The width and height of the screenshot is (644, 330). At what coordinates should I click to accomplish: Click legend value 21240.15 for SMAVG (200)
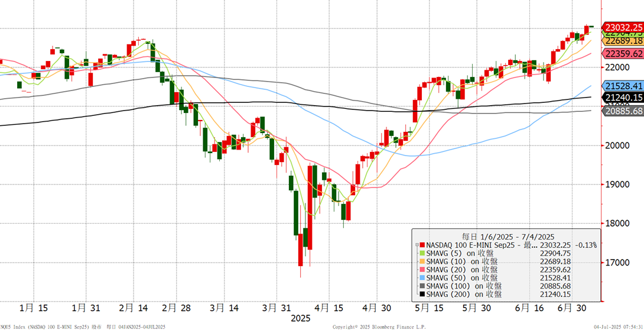[x=556, y=295]
